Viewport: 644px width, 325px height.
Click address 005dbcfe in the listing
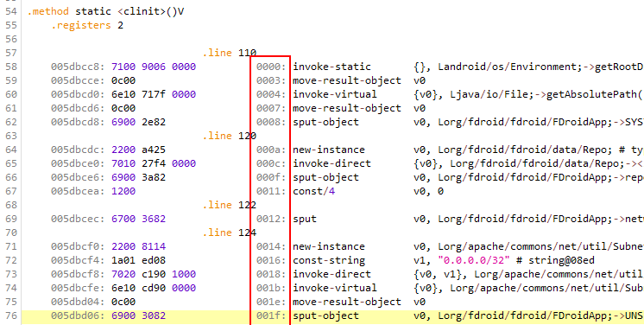point(78,288)
